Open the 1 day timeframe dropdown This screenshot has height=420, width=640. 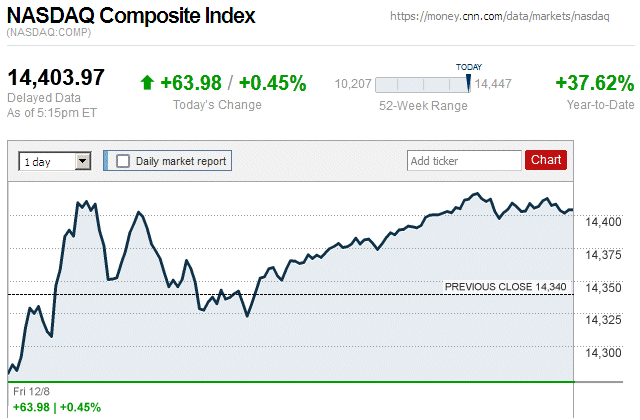54,160
